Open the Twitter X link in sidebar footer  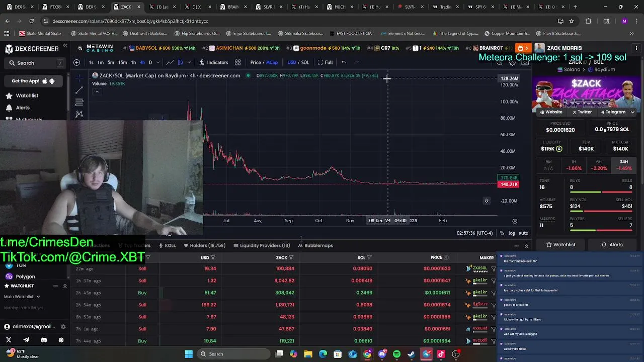pyautogui.click(x=9, y=340)
